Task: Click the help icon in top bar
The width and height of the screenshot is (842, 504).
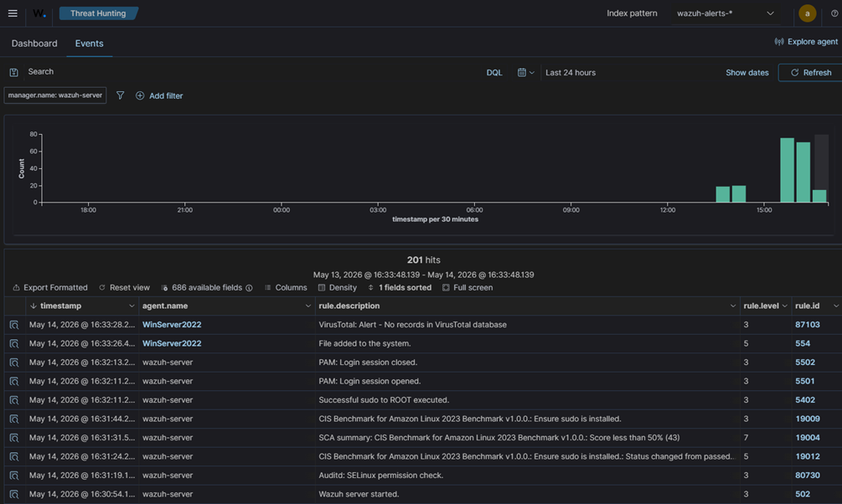Action: pos(834,13)
